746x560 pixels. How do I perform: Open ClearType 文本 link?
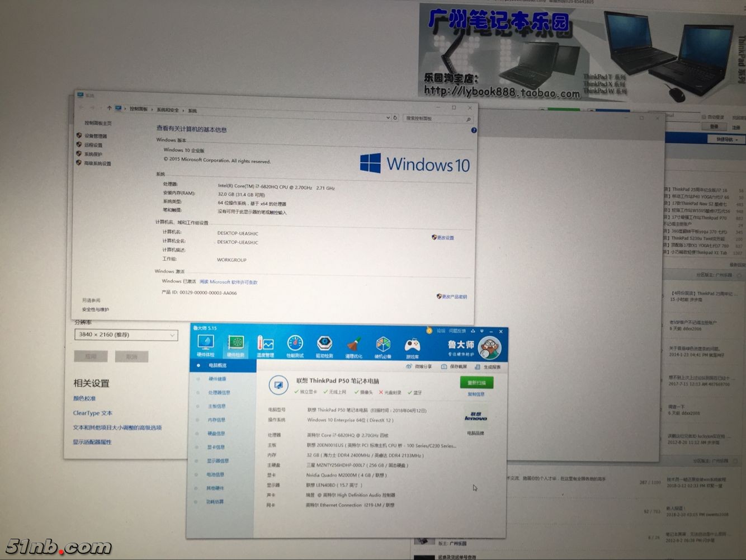(x=92, y=413)
